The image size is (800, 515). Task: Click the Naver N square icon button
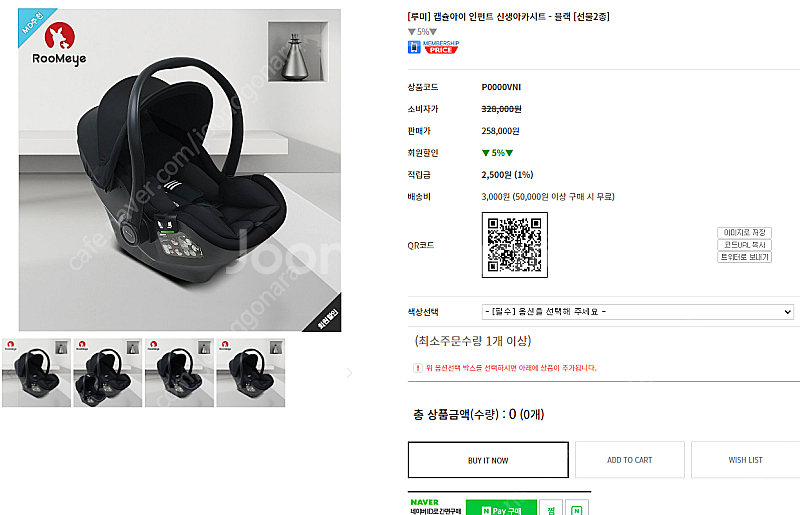pyautogui.click(x=577, y=509)
